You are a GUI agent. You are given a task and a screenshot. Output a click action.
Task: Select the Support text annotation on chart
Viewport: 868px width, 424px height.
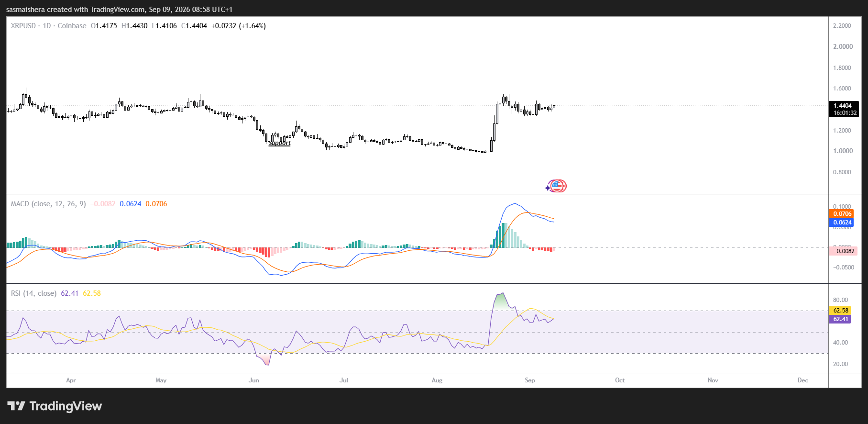280,143
